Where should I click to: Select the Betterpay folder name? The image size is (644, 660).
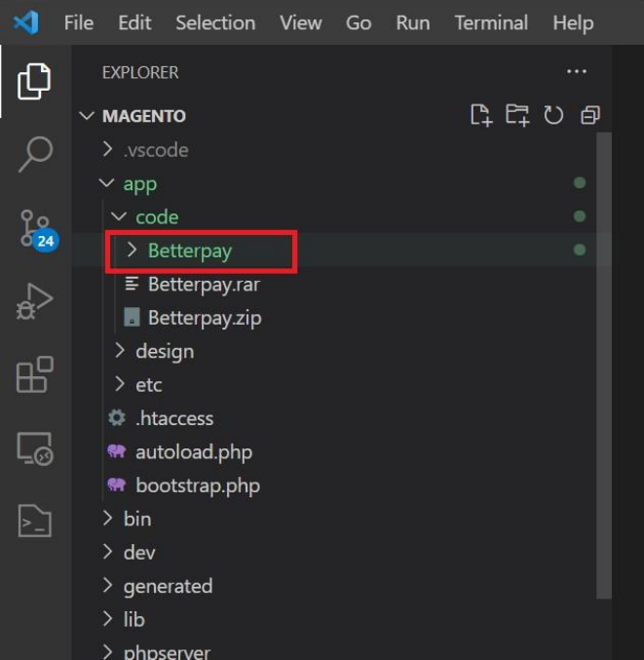tap(190, 251)
